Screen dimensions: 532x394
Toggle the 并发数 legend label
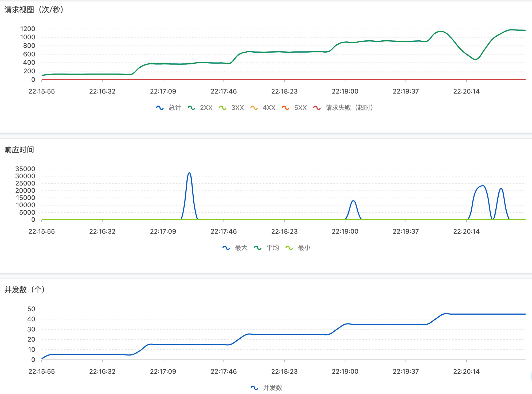273,388
